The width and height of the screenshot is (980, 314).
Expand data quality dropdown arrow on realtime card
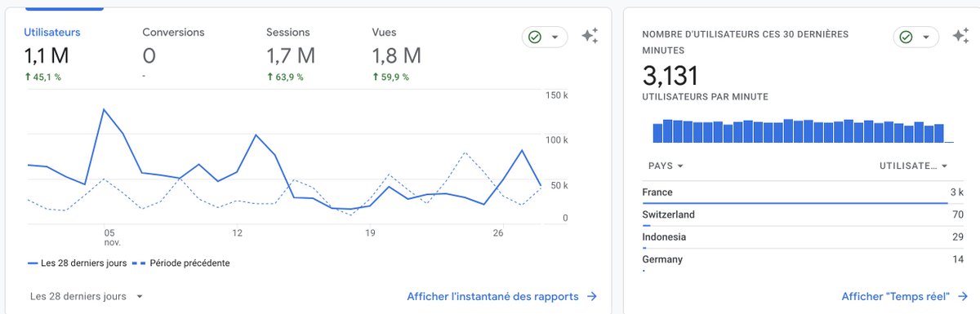pyautogui.click(x=927, y=38)
